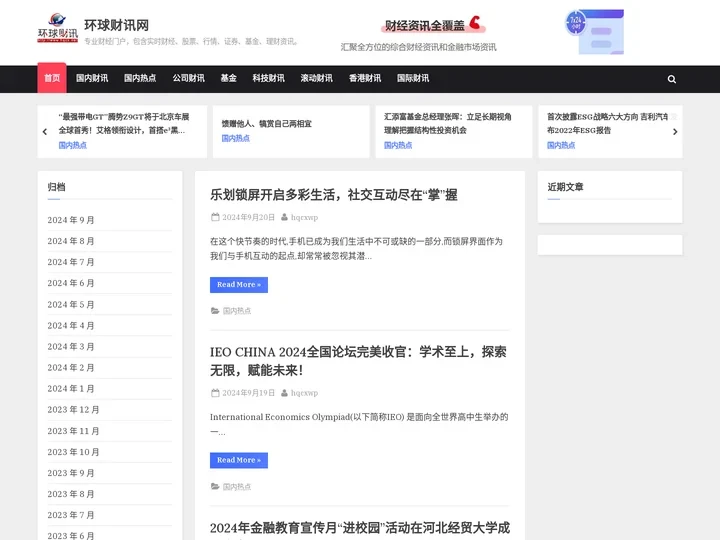720x540 pixels.
Task: Click Read More under IEO CHINA article
Action: click(239, 460)
